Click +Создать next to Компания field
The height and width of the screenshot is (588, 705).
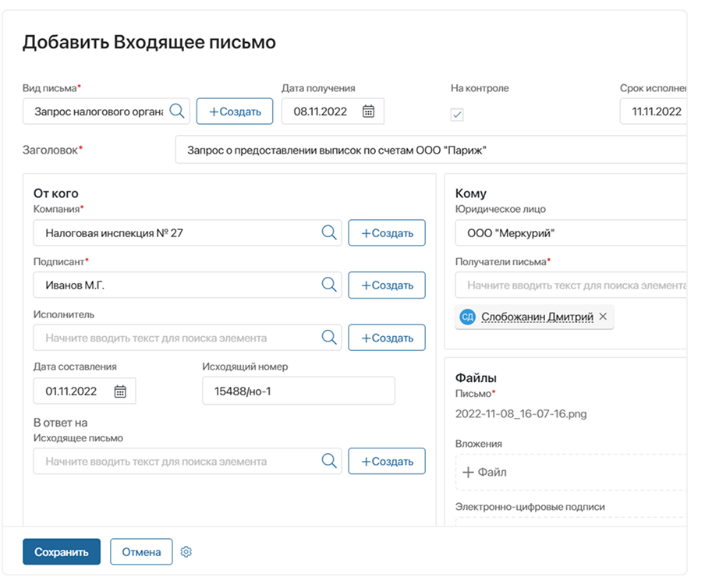click(386, 232)
